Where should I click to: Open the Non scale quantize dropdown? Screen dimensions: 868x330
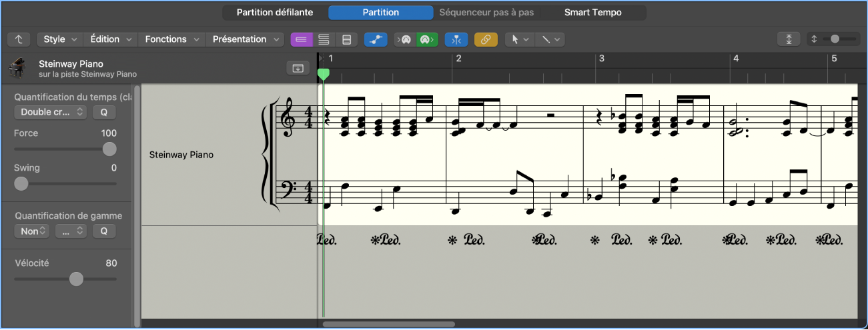[32, 231]
